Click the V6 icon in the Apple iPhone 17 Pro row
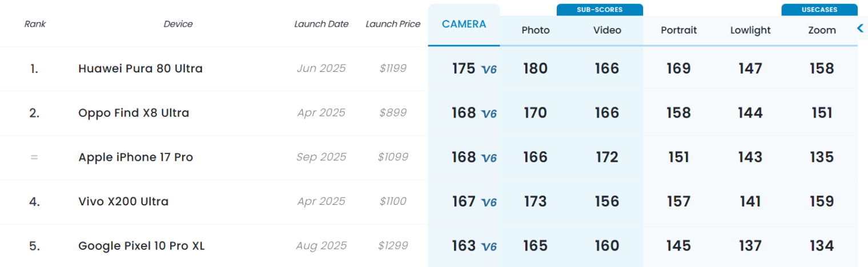 (x=489, y=158)
